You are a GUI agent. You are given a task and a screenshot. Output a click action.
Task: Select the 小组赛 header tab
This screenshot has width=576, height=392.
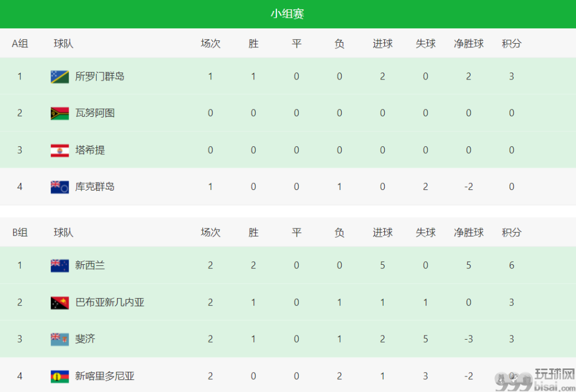[x=287, y=14]
